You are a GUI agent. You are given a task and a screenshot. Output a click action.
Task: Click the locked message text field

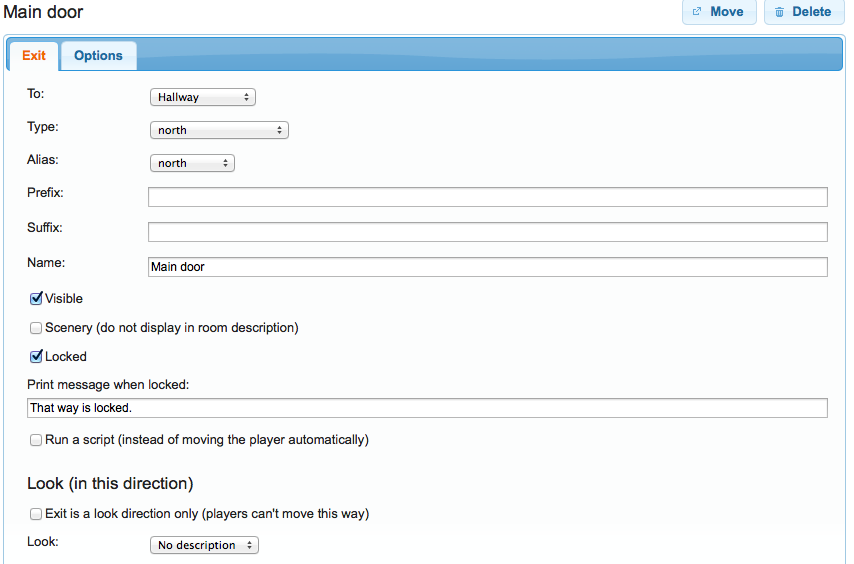427,408
